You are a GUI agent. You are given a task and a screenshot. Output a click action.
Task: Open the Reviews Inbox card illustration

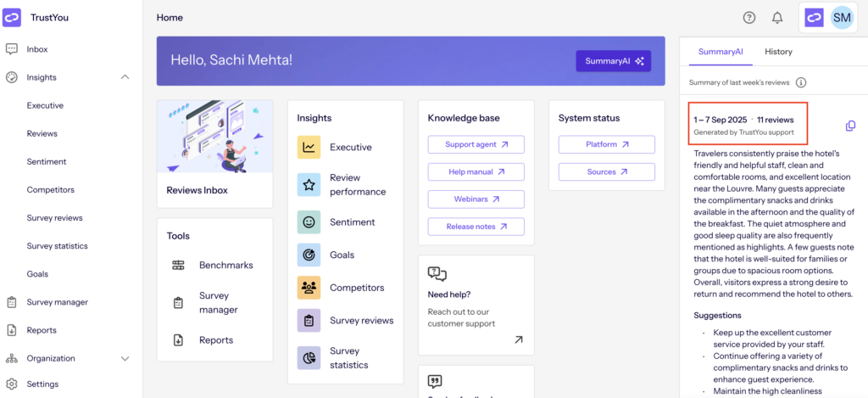click(x=214, y=137)
